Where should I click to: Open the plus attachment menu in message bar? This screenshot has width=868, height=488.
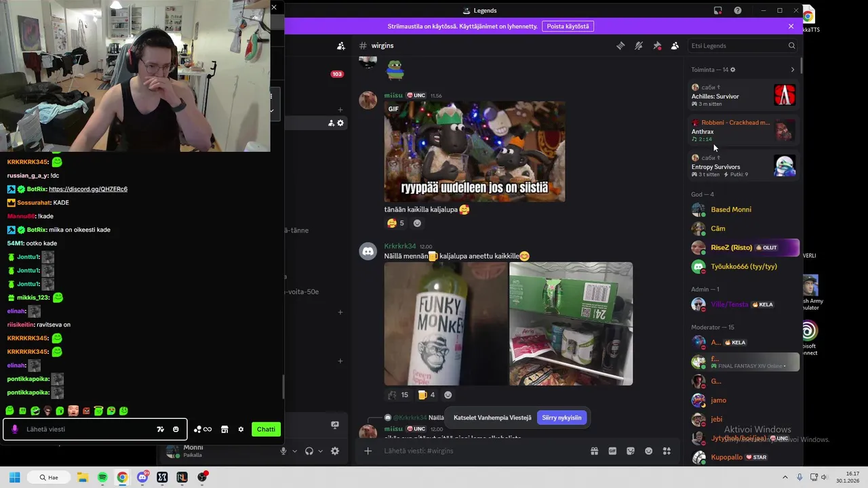click(x=368, y=451)
